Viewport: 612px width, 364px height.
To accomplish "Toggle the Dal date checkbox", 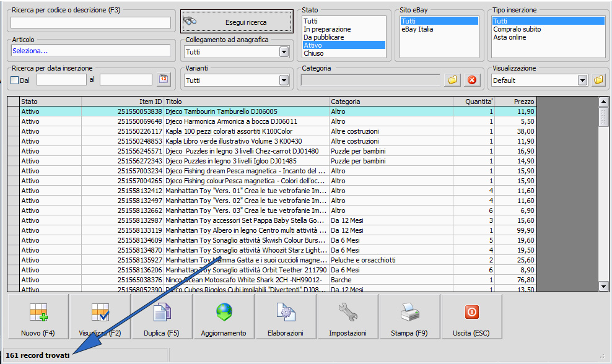I will (15, 80).
